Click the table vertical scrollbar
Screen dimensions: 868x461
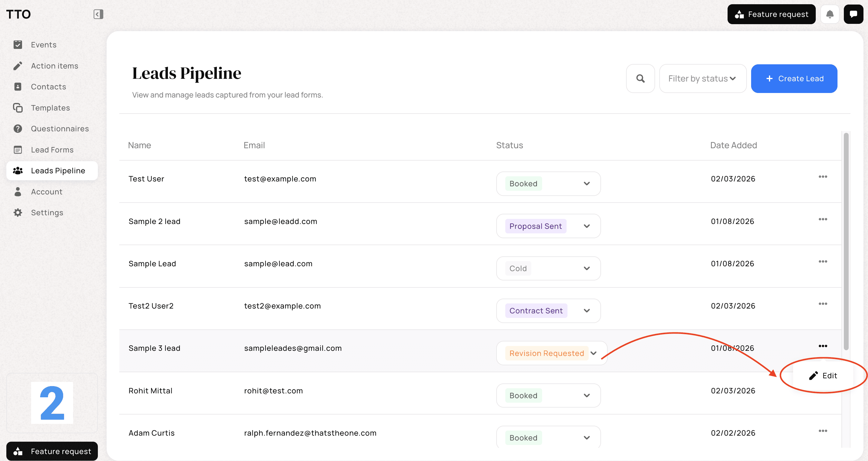pyautogui.click(x=846, y=241)
